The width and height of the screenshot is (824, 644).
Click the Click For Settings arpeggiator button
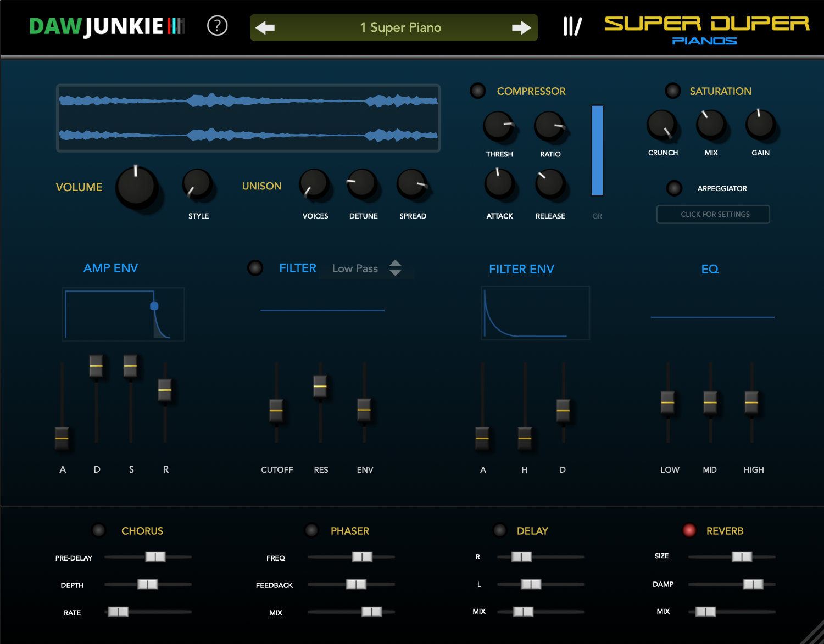click(x=713, y=214)
